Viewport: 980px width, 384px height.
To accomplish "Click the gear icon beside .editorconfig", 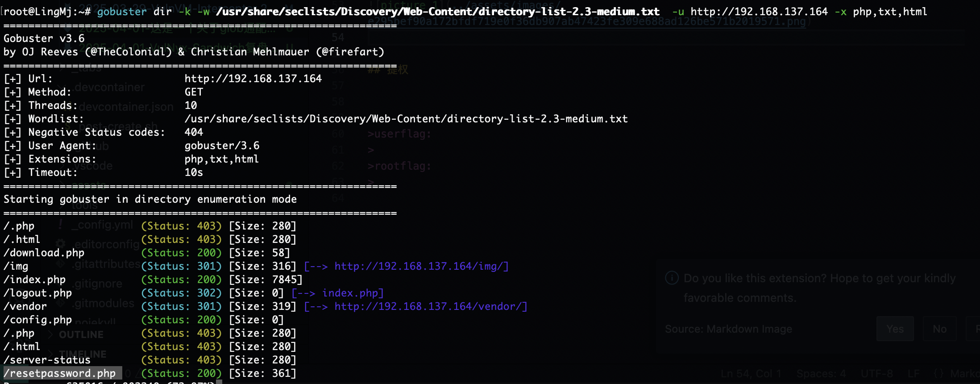I will (x=61, y=244).
